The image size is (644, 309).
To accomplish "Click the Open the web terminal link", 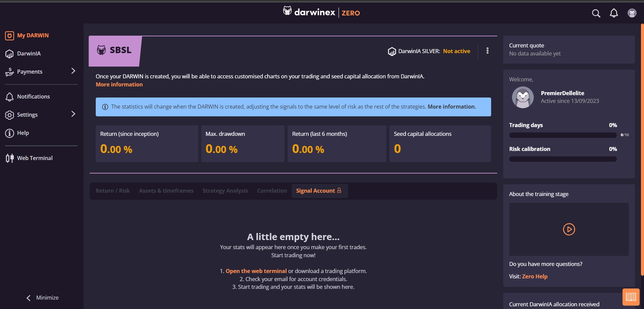I will point(256,271).
